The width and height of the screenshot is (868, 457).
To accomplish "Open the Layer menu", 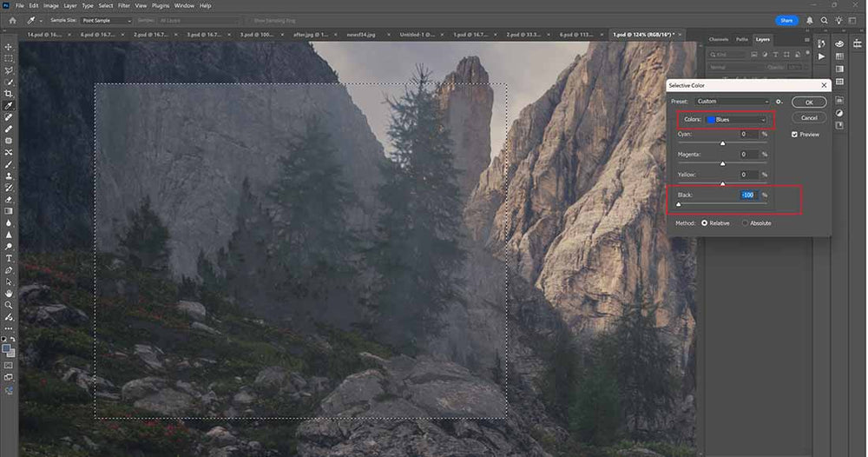I will (x=70, y=5).
